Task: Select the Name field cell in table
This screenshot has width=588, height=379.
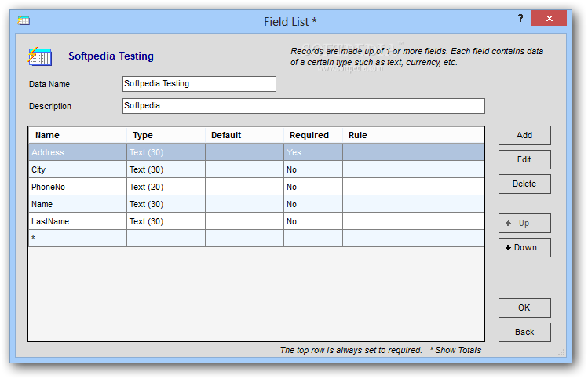Action: point(78,204)
